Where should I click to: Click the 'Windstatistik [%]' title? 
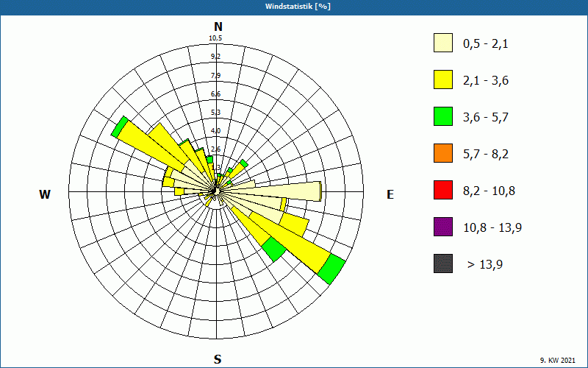(298, 7)
